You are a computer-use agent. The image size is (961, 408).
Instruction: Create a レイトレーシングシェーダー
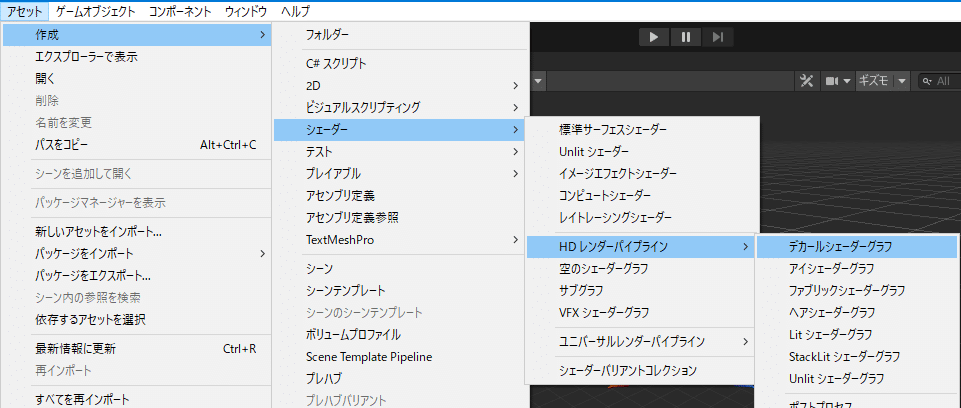(642, 217)
